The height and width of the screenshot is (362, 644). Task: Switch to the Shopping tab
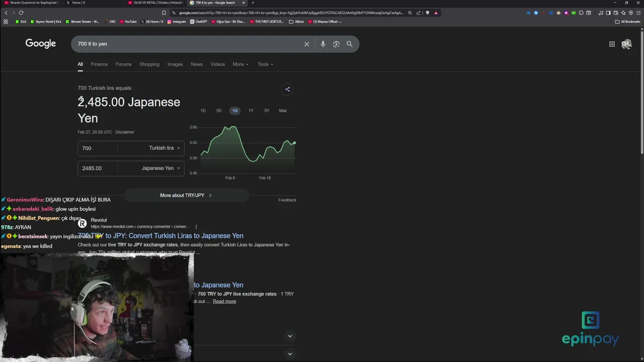tap(149, 64)
